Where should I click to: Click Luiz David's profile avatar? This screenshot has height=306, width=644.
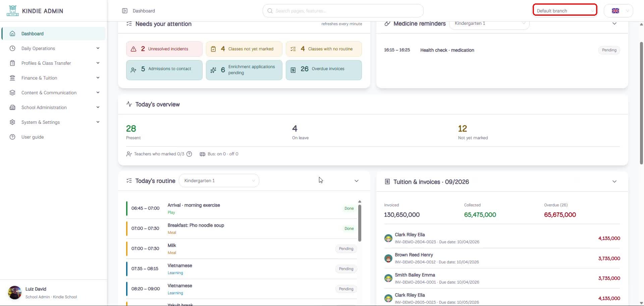click(15, 293)
